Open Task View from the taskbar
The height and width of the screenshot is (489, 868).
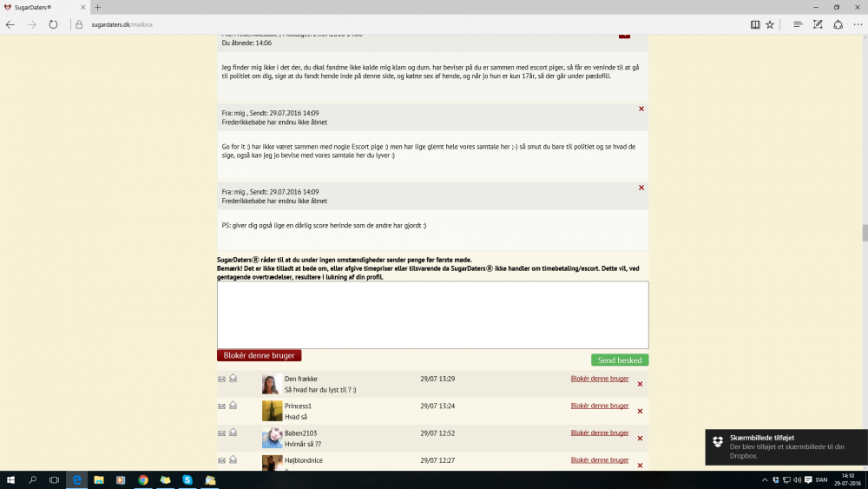(54, 480)
